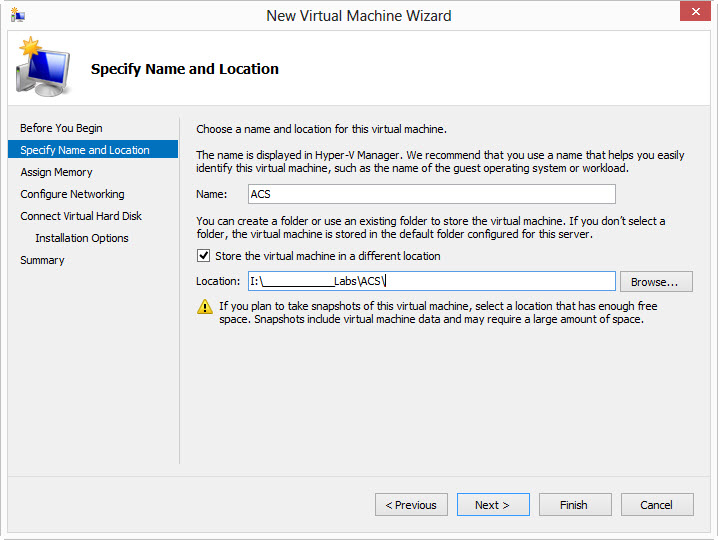The height and width of the screenshot is (540, 718).
Task: Click the New Virtual Machine Wizard title bar
Action: click(358, 15)
